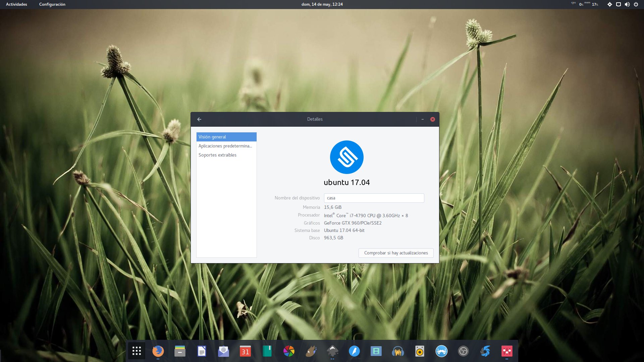
Task: Open the yellow speaker music player icon
Action: [420, 351]
